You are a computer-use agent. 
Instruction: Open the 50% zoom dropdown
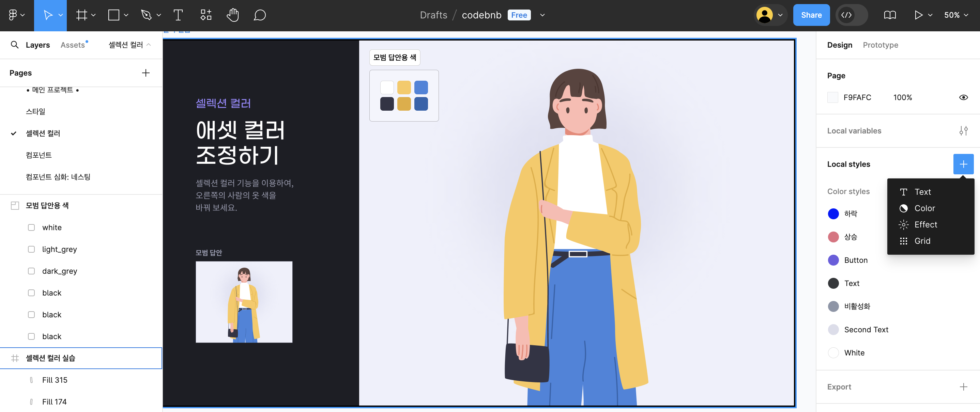[x=956, y=15]
